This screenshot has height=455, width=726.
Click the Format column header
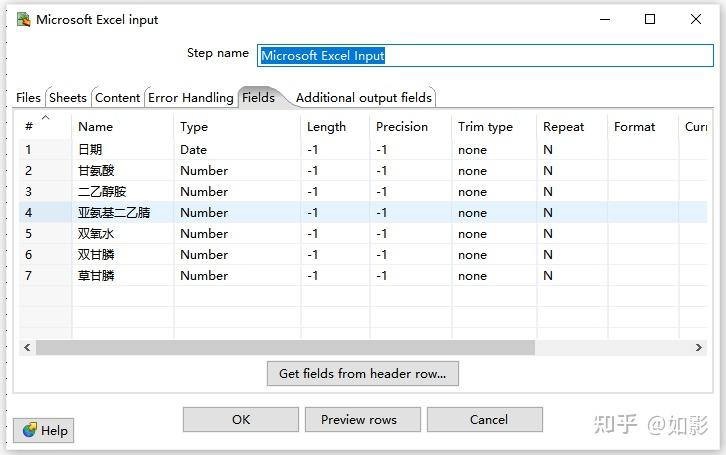644,127
